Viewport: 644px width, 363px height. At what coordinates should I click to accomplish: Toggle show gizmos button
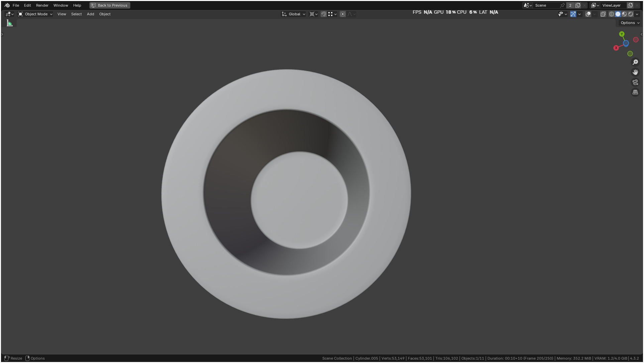click(573, 14)
